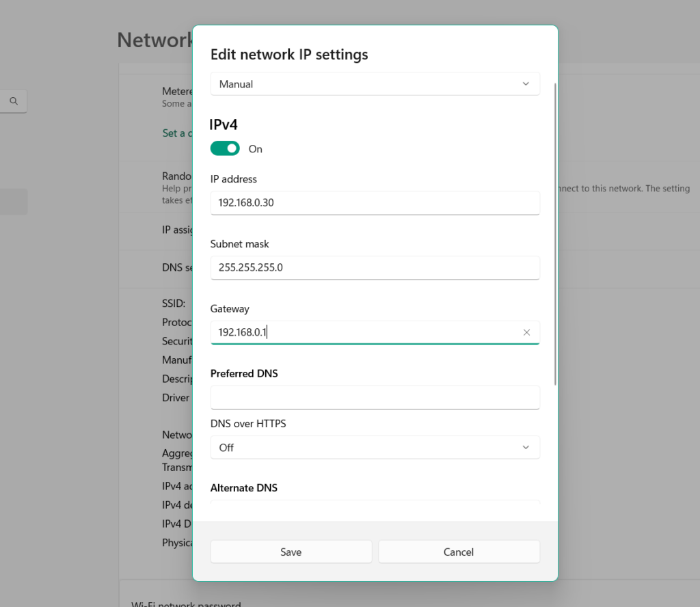Cancel editing IP settings
Viewport: 700px width, 607px height.
pos(459,552)
